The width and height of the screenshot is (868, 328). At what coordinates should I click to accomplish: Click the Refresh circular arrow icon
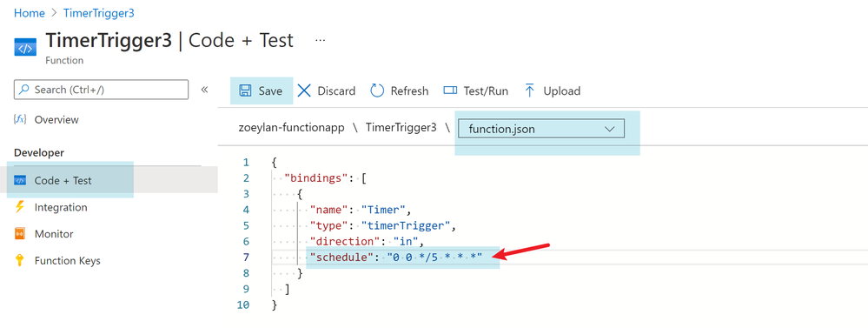pos(377,90)
